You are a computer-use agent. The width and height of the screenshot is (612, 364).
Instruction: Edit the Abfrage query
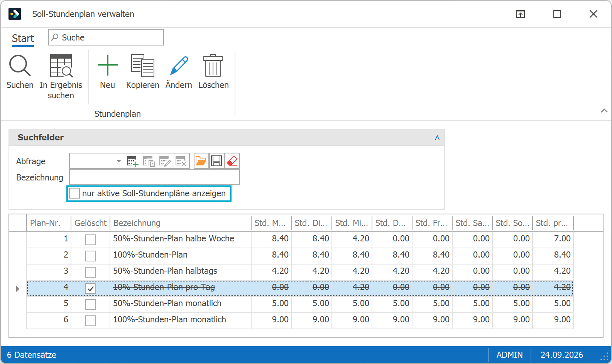(x=165, y=161)
